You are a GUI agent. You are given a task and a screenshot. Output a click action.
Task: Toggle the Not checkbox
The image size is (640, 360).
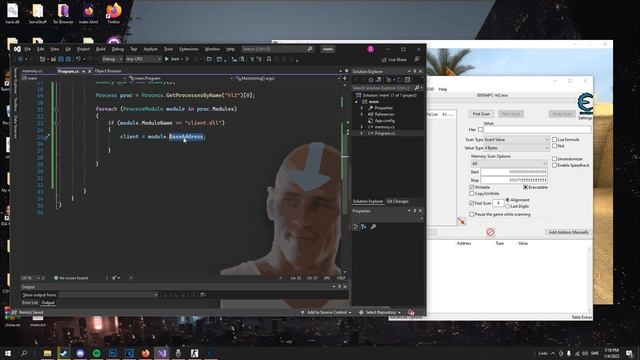pos(555,146)
